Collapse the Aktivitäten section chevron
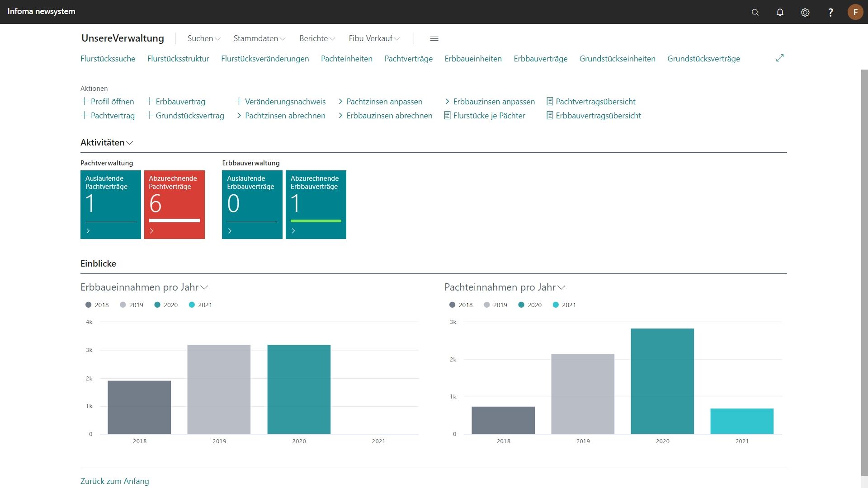 coord(130,143)
